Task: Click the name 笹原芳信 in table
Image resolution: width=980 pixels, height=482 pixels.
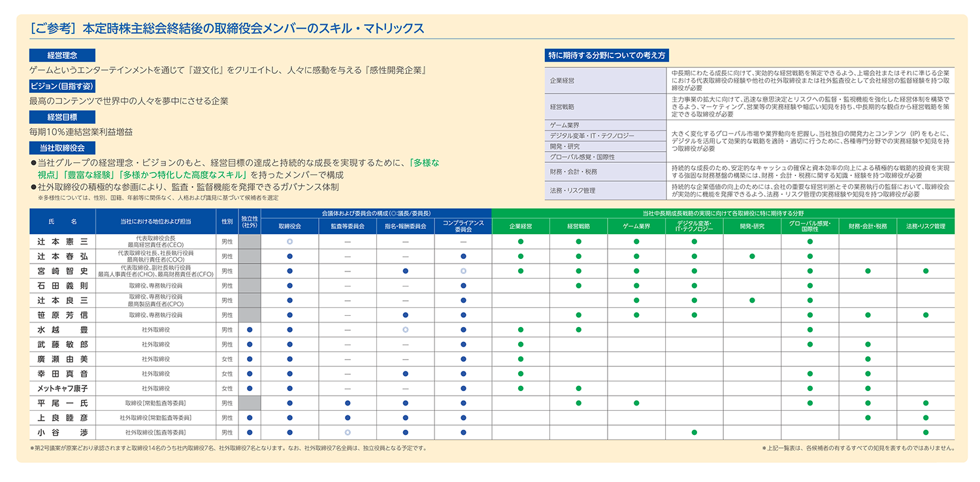Action: (x=62, y=315)
